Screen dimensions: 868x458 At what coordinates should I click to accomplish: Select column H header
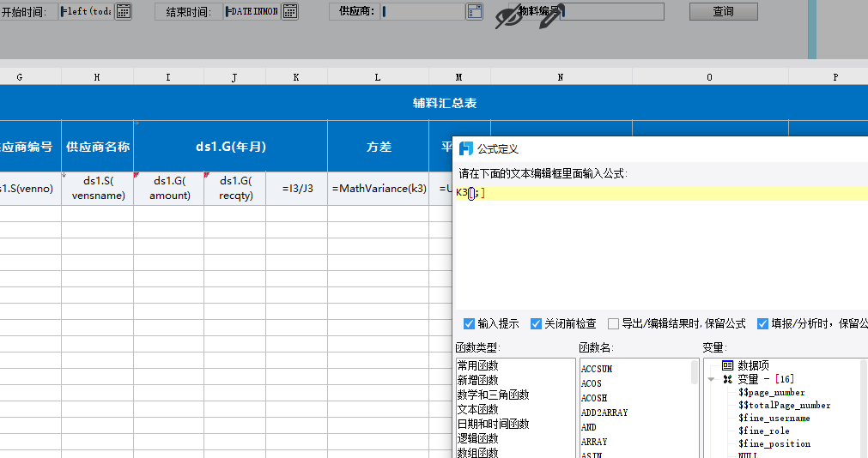click(97, 77)
